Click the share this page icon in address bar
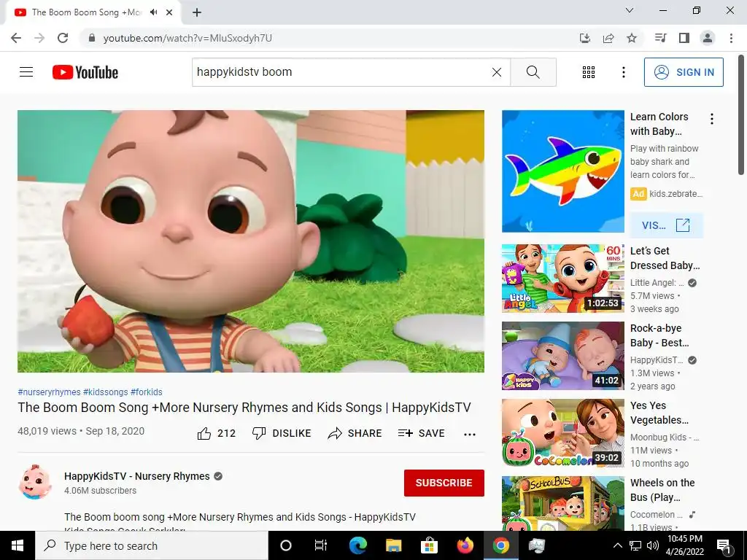This screenshot has width=747, height=560. coord(608,38)
